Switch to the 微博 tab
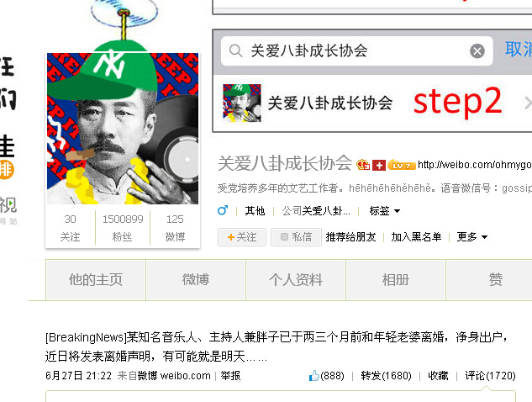 click(196, 280)
